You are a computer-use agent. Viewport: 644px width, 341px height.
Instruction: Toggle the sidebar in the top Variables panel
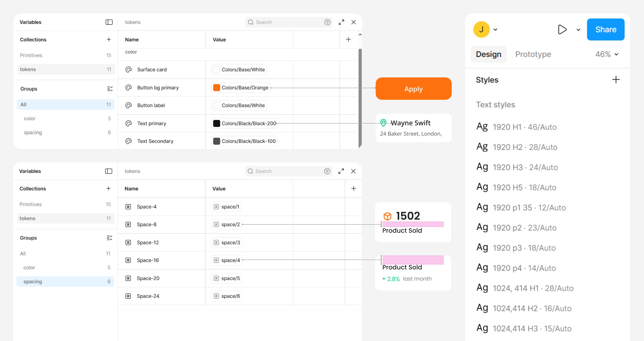tap(109, 22)
